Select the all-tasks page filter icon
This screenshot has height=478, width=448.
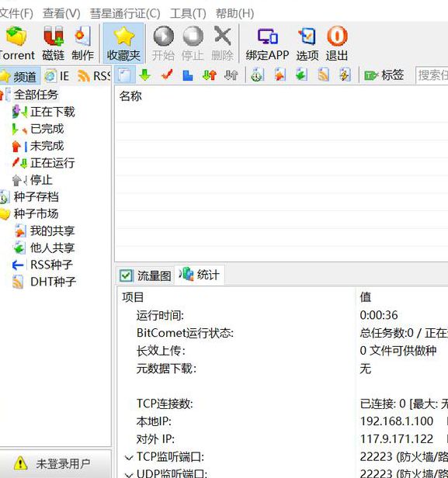(x=124, y=75)
